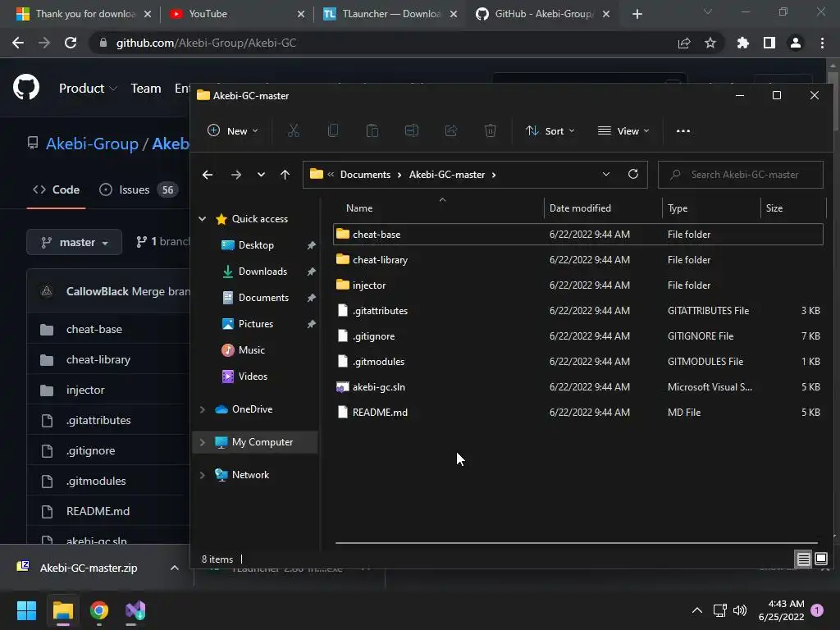
Task: Open Windows Start menu
Action: pos(26,610)
